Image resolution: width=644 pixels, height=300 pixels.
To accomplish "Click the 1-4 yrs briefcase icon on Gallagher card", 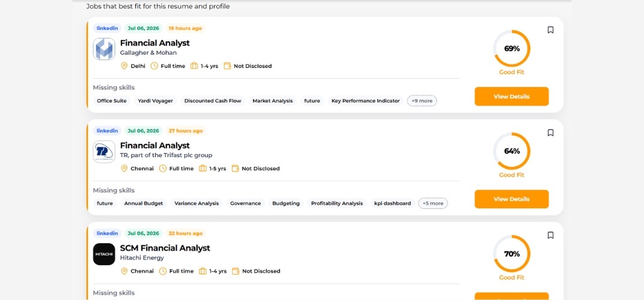I will [x=194, y=66].
